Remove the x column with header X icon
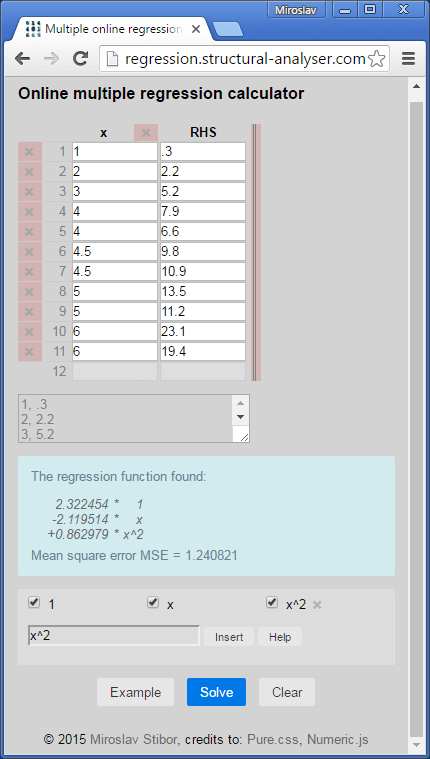430x759 pixels. pyautogui.click(x=146, y=133)
